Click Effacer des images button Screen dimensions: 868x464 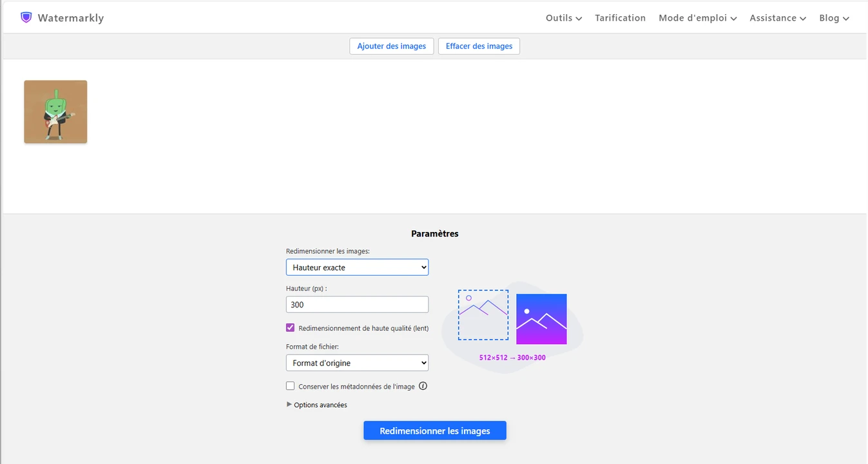479,46
